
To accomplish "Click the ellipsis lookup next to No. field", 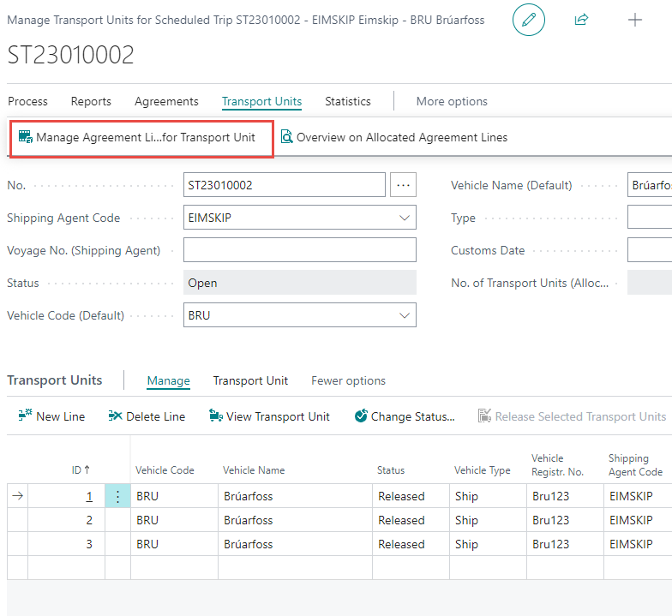I will click(403, 185).
